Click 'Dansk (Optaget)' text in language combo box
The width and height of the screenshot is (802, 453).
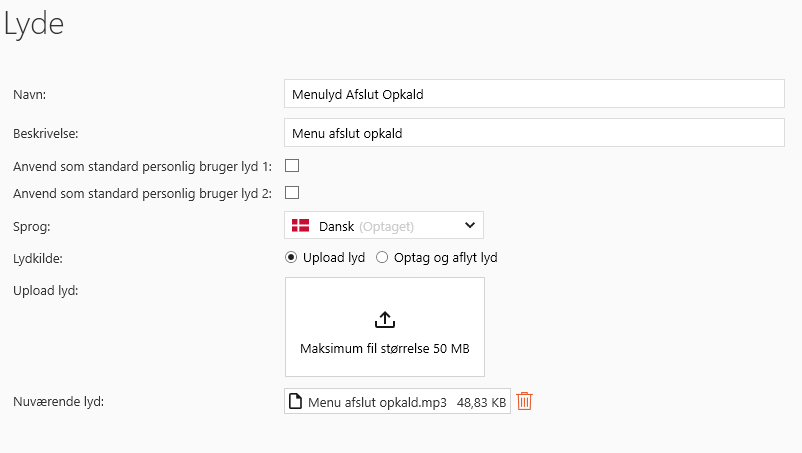click(x=365, y=226)
